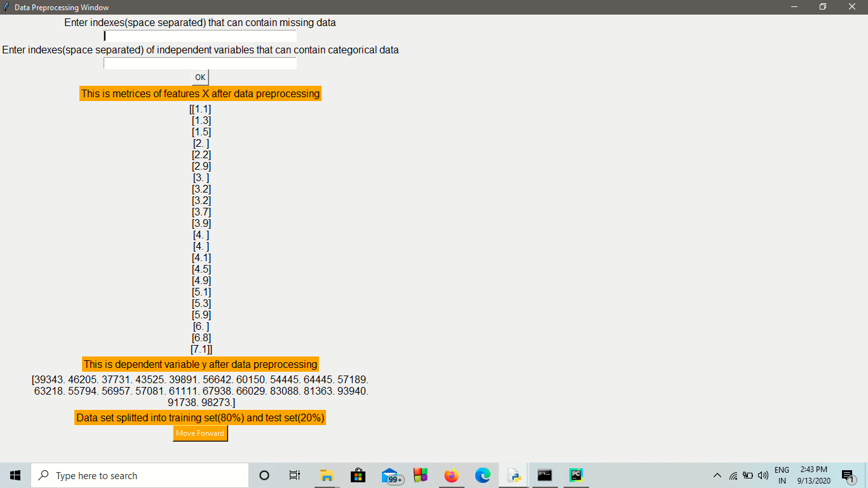The width and height of the screenshot is (868, 488).
Task: Click the 'metrices of features X' heading label
Action: [200, 93]
